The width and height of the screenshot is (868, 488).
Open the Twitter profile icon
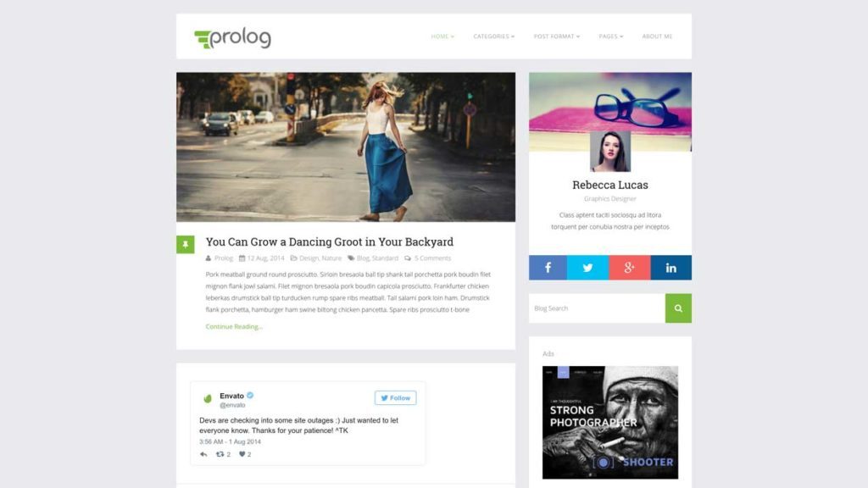587,268
